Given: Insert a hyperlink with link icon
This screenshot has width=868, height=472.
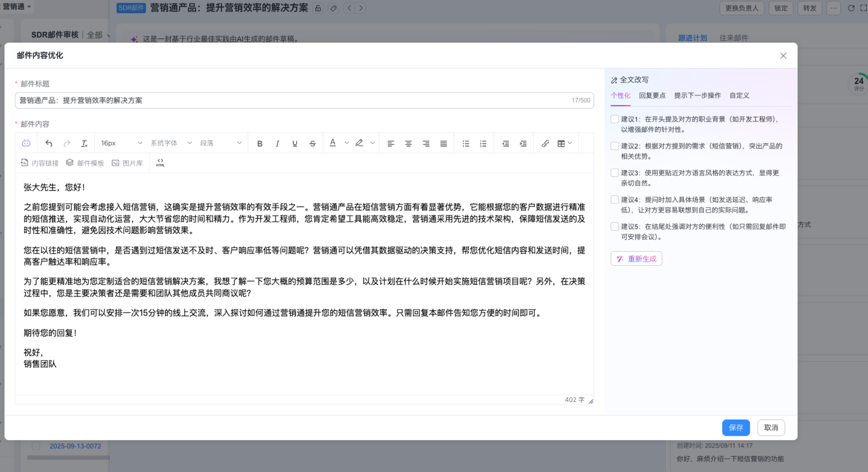Looking at the screenshot, I should (x=545, y=144).
